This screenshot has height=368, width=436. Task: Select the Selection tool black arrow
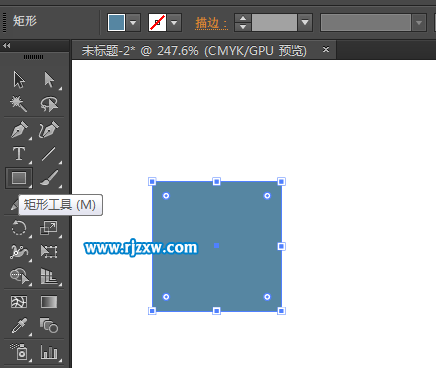pyautogui.click(x=19, y=80)
